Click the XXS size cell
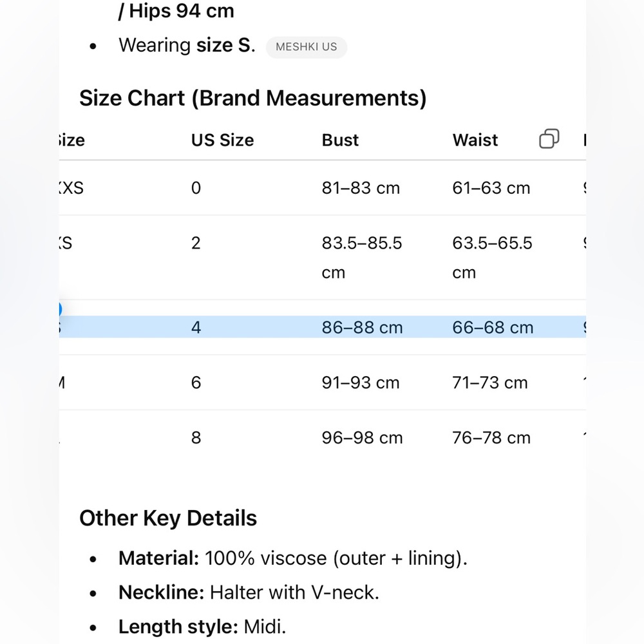644x644 pixels. [x=71, y=188]
